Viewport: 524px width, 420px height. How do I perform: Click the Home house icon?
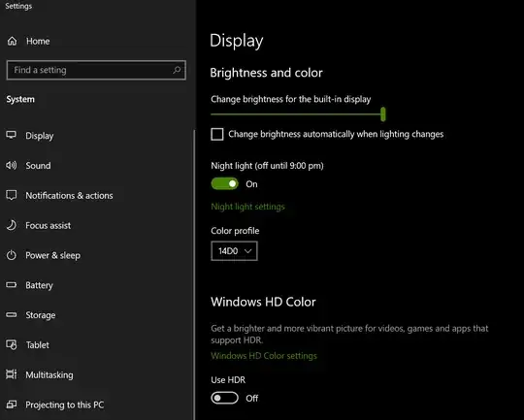[12, 41]
